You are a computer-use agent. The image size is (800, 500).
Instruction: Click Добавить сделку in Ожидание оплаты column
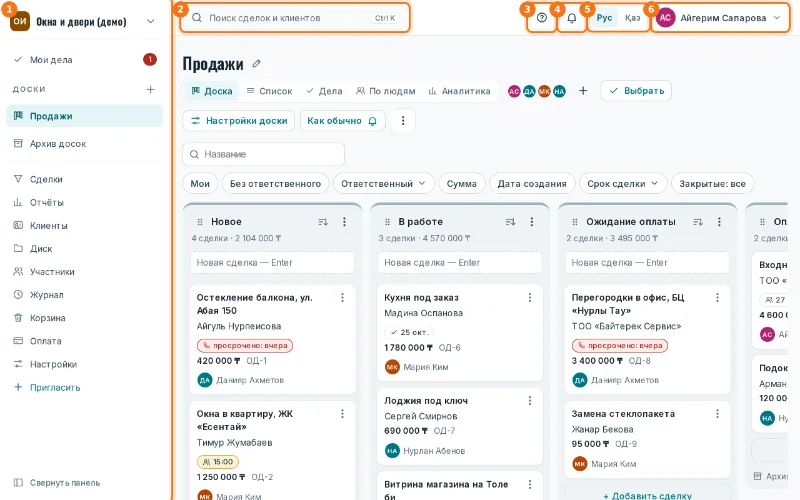(648, 495)
